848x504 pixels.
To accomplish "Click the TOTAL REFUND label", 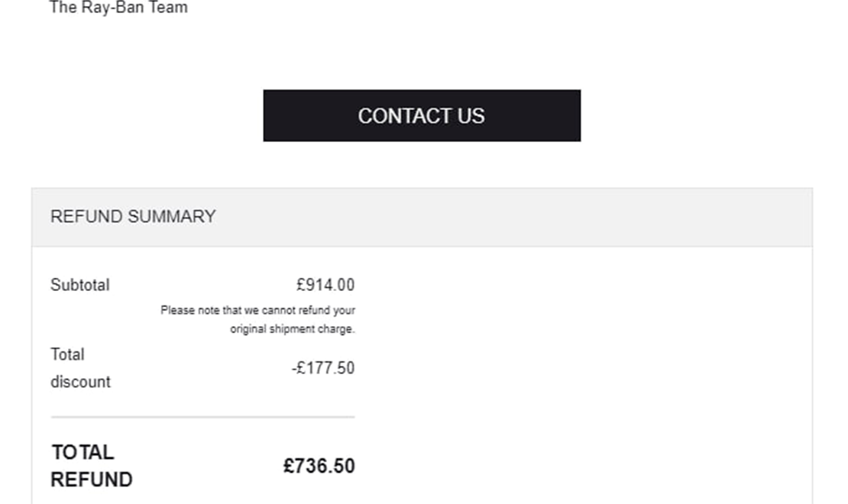I will tap(91, 466).
